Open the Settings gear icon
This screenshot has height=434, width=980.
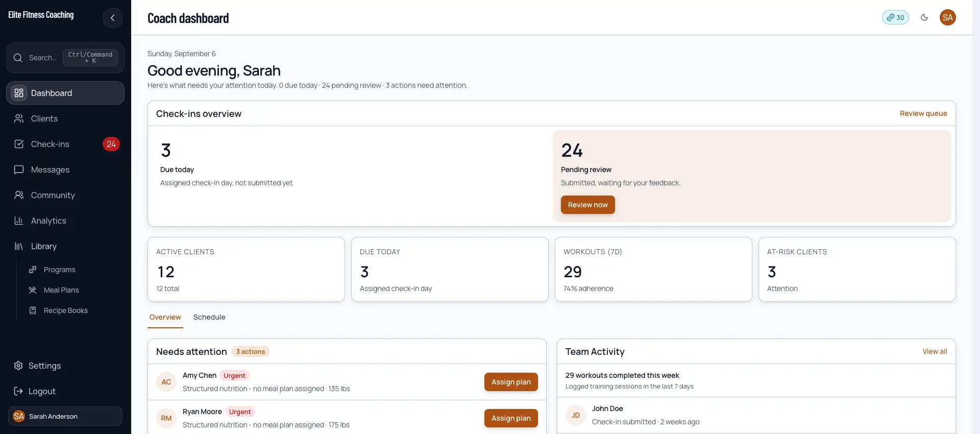[18, 366]
